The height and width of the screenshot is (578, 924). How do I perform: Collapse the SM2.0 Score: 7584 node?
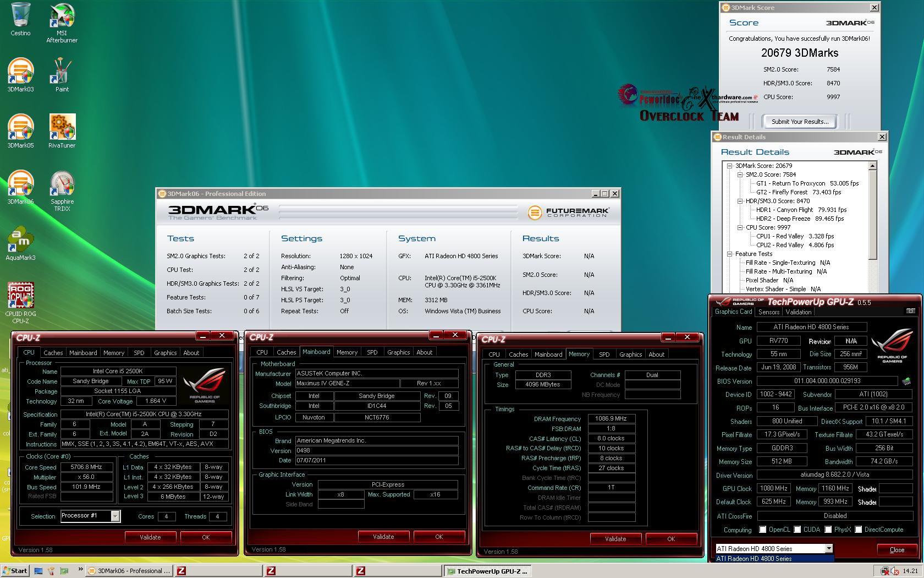coord(740,175)
